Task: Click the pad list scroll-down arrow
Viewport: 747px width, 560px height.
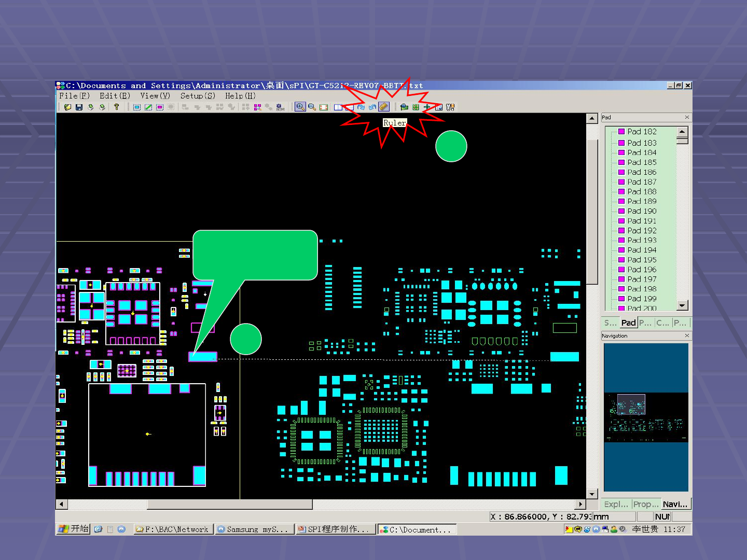Action: [683, 305]
